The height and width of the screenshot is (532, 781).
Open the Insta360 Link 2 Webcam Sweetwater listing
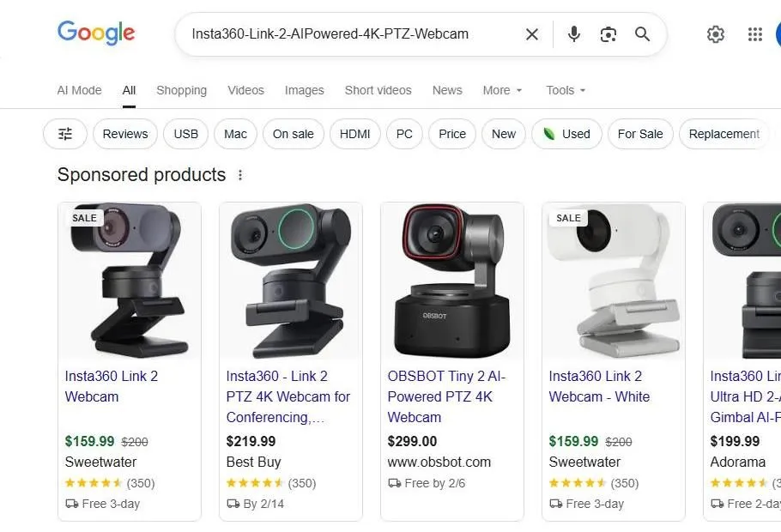click(112, 386)
